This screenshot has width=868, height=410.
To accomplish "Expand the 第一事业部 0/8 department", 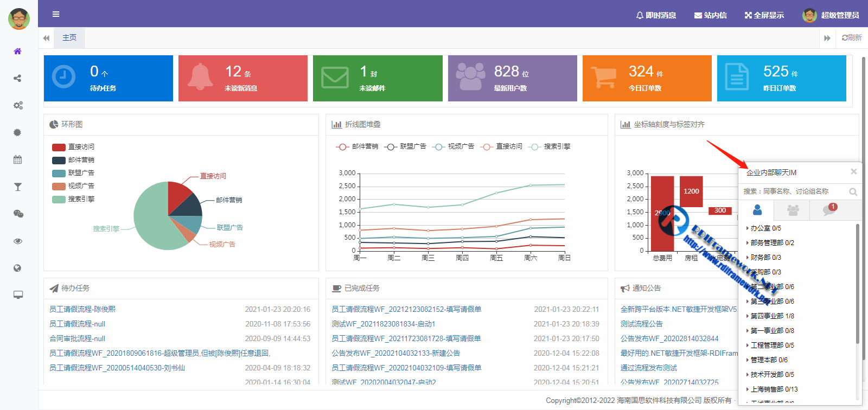I will pos(770,331).
